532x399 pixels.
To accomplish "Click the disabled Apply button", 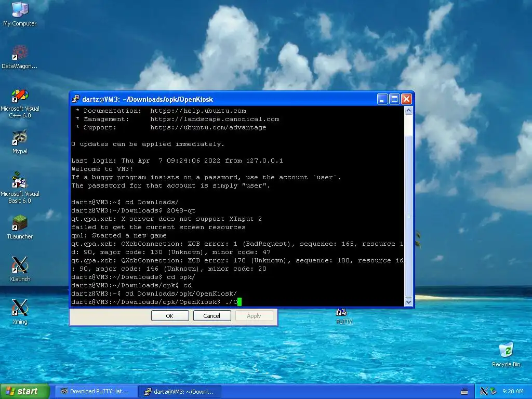I will tap(254, 316).
